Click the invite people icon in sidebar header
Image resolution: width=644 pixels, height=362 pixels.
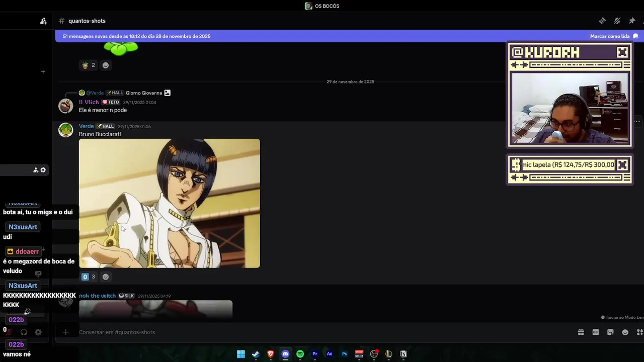point(43,21)
